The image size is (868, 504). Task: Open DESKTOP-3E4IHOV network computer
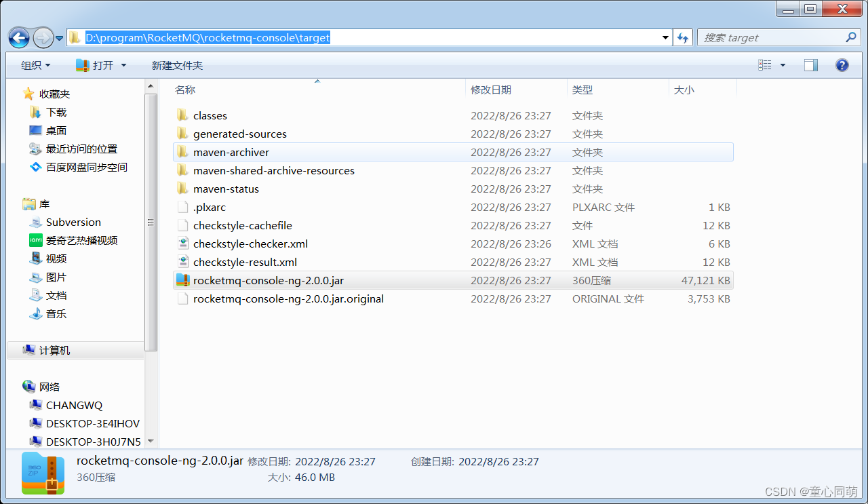point(93,423)
